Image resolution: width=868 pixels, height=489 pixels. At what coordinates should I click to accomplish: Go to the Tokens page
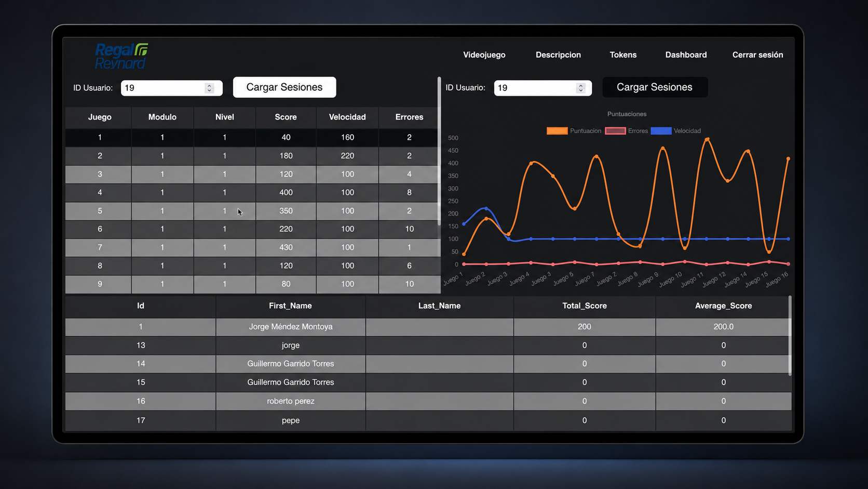(x=623, y=55)
